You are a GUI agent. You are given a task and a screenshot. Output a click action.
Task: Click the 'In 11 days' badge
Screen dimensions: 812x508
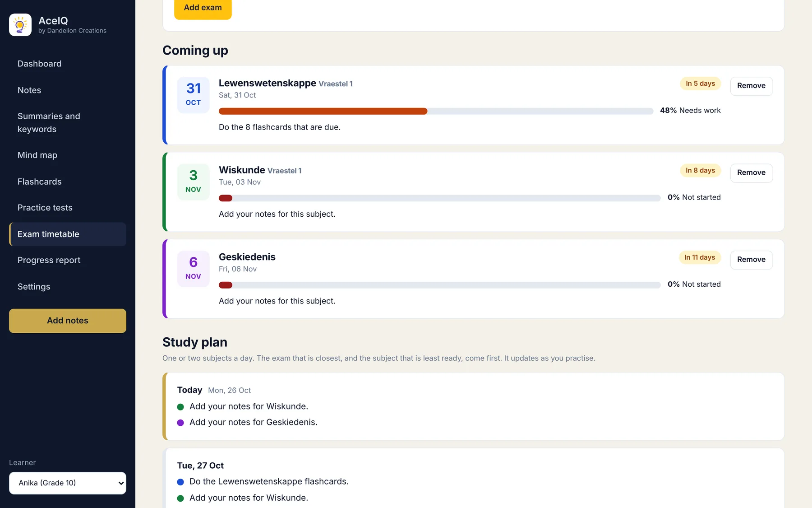pos(700,257)
